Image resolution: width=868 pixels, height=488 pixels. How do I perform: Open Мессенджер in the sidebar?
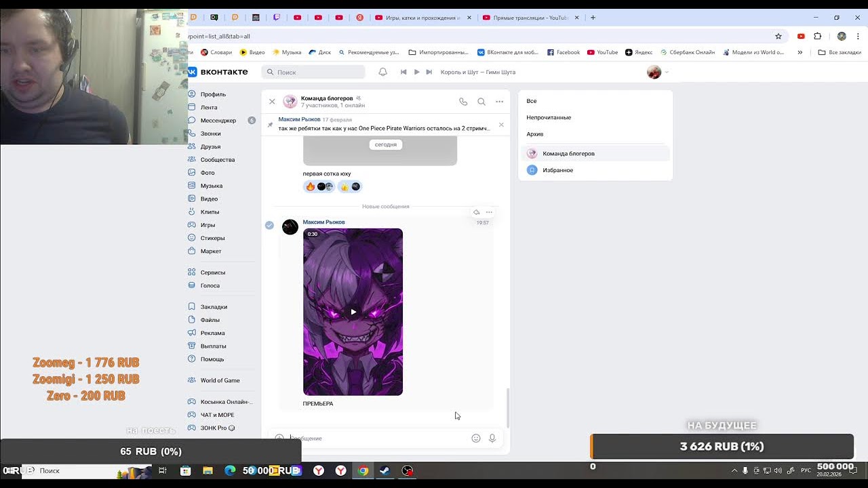pos(218,120)
